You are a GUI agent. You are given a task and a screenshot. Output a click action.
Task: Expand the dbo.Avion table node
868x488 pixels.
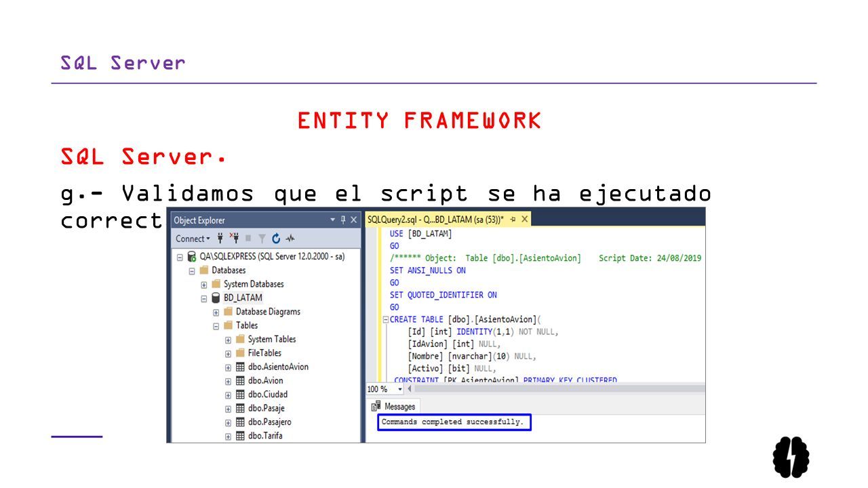pos(229,381)
